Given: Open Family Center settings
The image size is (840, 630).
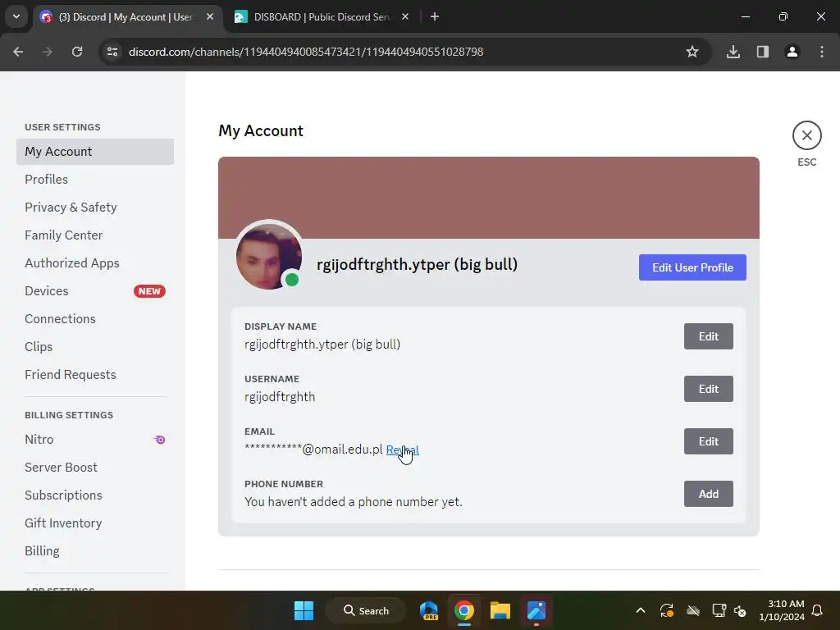Looking at the screenshot, I should [95, 235].
